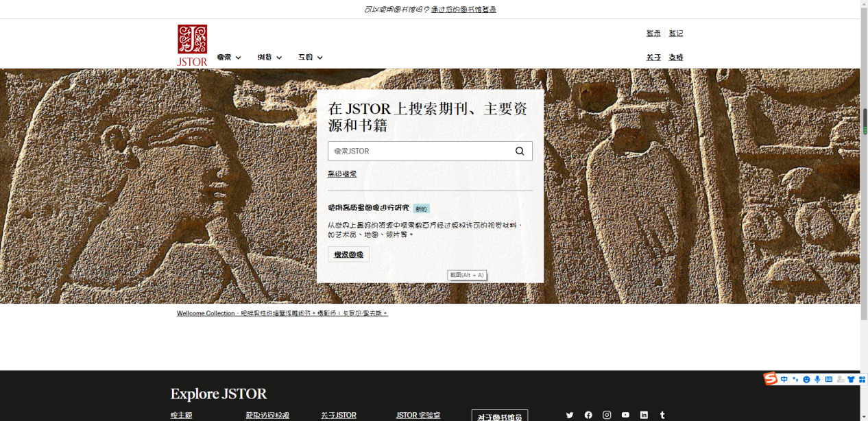
Task: Open JSTOR's Instagram page icon
Action: coord(607,415)
